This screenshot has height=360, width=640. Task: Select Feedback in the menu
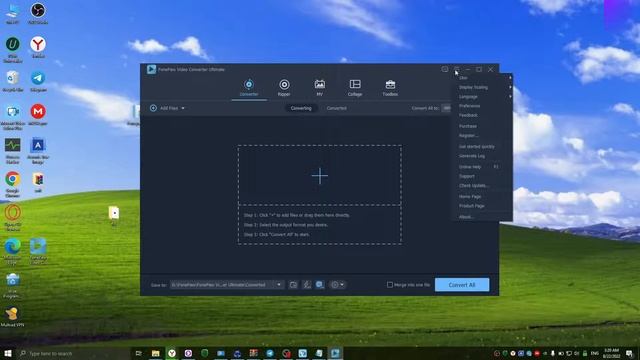pyautogui.click(x=482, y=116)
